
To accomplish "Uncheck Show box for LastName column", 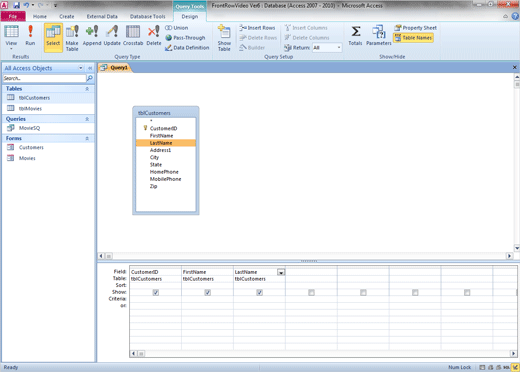I will tap(259, 292).
